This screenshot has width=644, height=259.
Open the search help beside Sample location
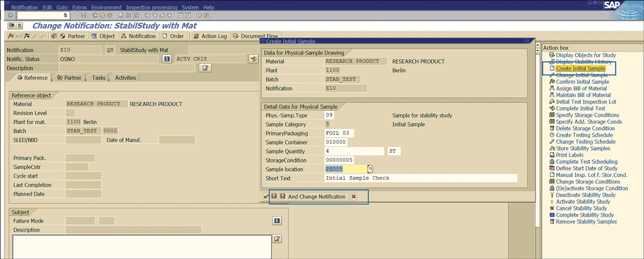pyautogui.click(x=370, y=169)
